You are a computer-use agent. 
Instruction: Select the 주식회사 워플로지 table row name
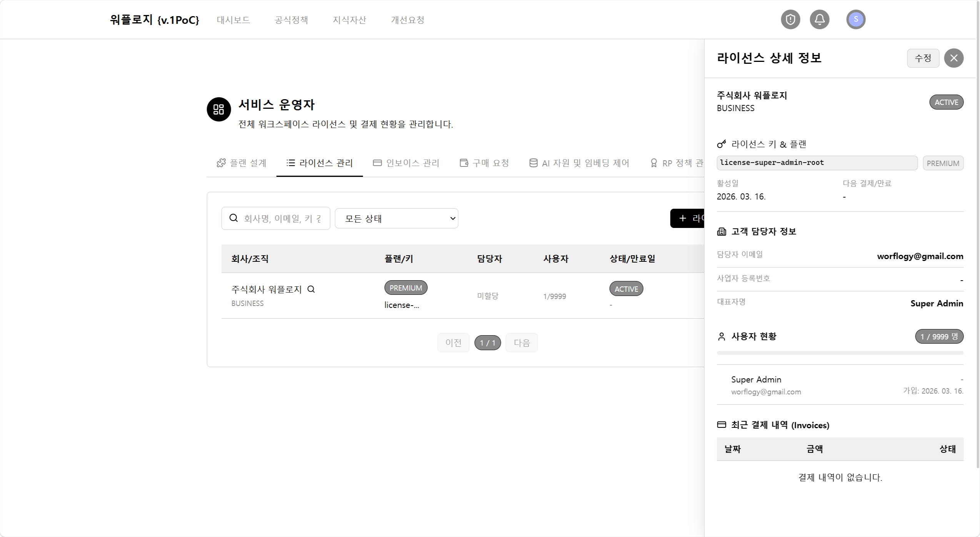267,289
